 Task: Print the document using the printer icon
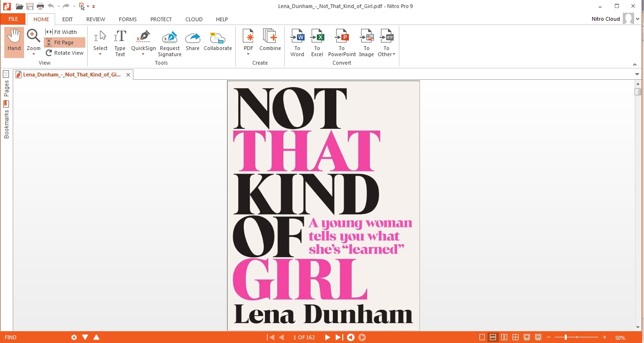click(x=41, y=6)
